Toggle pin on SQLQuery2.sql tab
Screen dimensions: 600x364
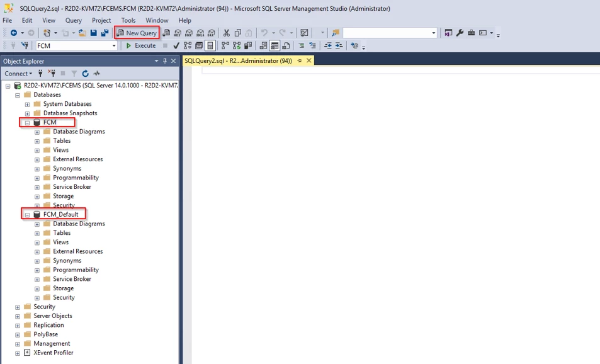tap(300, 61)
